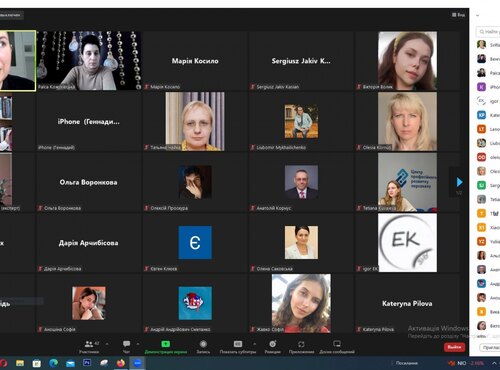Screen dimensions: 500x370
Task: Expand the arrow next to subtitles button
Action: [x=255, y=344]
